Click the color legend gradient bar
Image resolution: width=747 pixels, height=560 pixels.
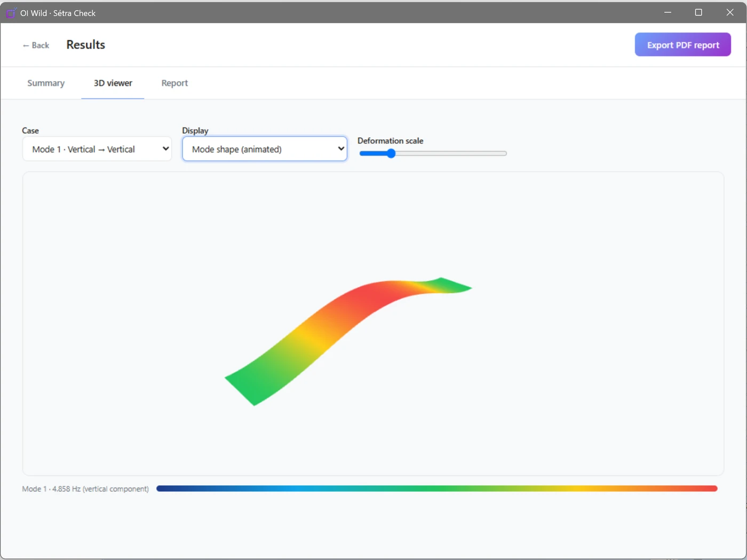pos(436,489)
